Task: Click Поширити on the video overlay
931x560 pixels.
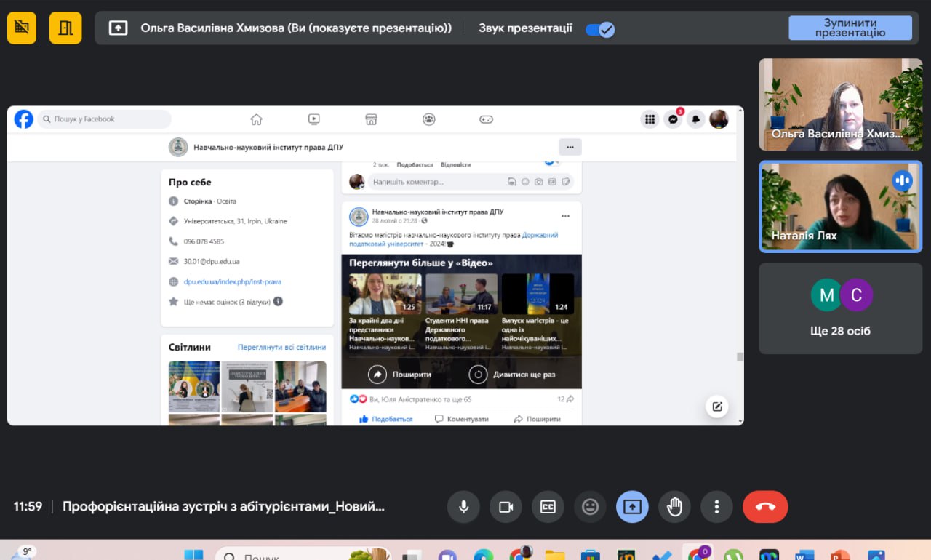Action: pos(400,375)
